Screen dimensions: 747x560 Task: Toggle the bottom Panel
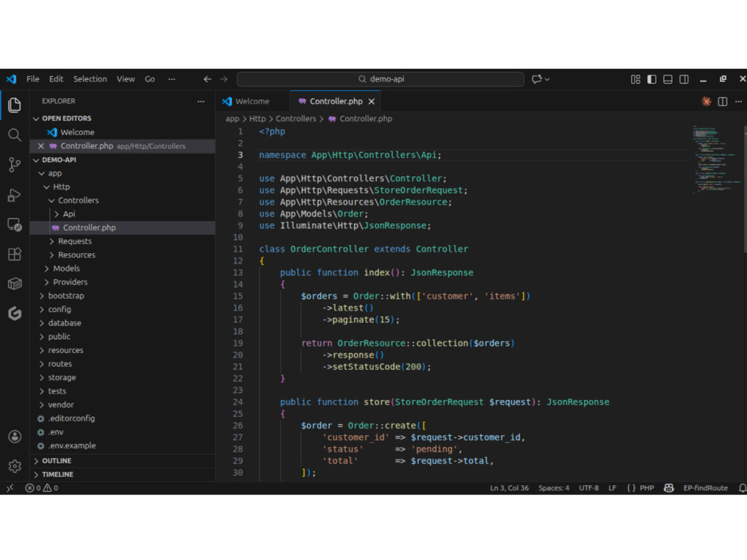668,79
